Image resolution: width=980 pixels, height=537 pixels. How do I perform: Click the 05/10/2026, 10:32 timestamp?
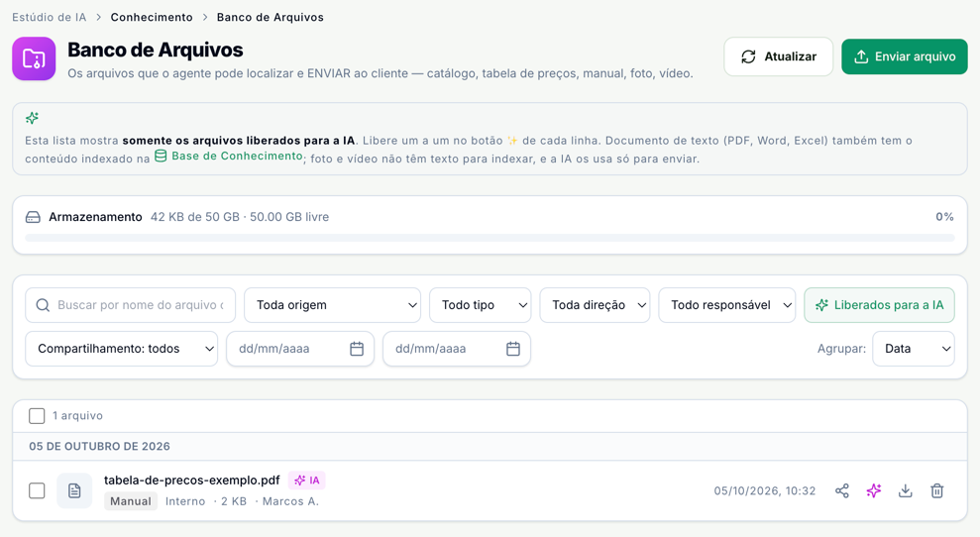(765, 490)
